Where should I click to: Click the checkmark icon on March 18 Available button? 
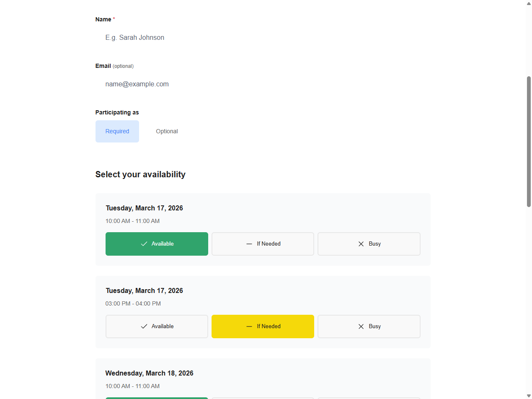[x=144, y=398]
